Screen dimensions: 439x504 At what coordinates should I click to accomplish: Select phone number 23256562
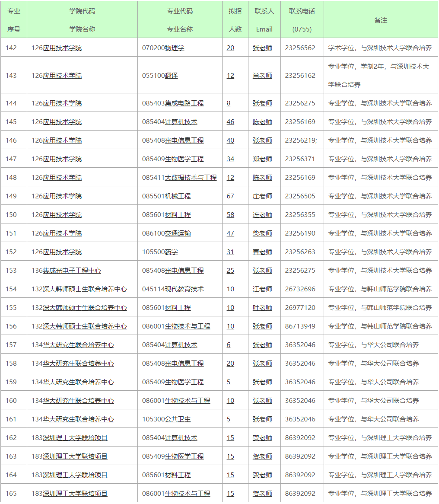(x=300, y=48)
